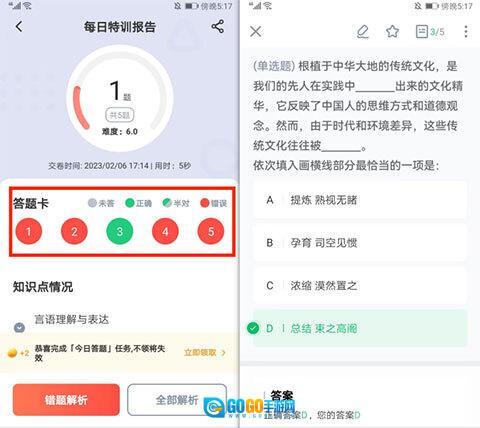Open question 5 red circle
480x428 pixels.
(211, 231)
